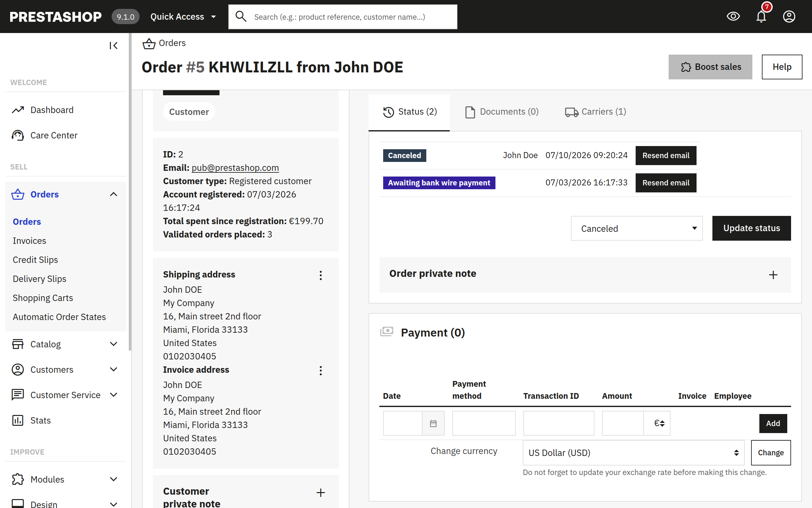
Task: Open Automatic Order States in sidebar
Action: click(x=59, y=317)
